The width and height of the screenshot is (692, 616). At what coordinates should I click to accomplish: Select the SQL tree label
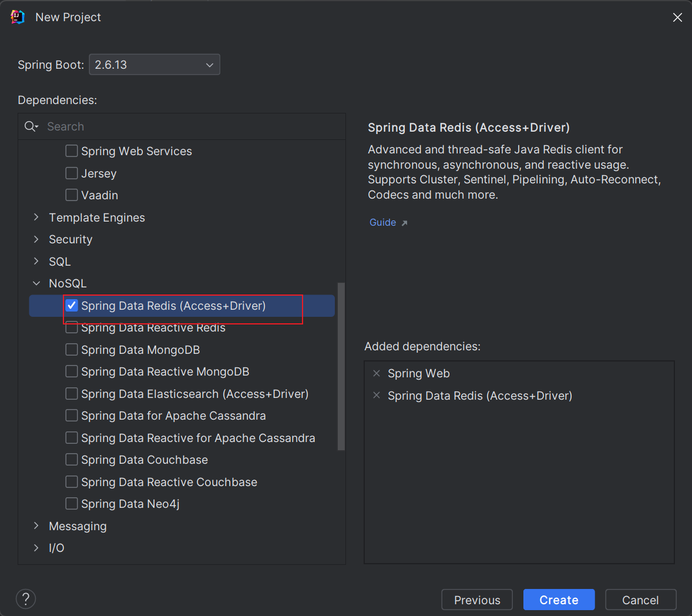pos(59,262)
